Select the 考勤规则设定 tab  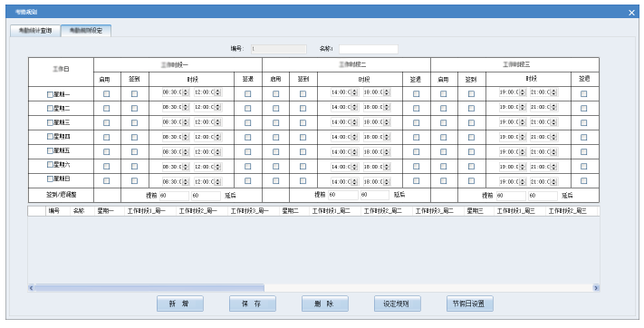pos(86,31)
